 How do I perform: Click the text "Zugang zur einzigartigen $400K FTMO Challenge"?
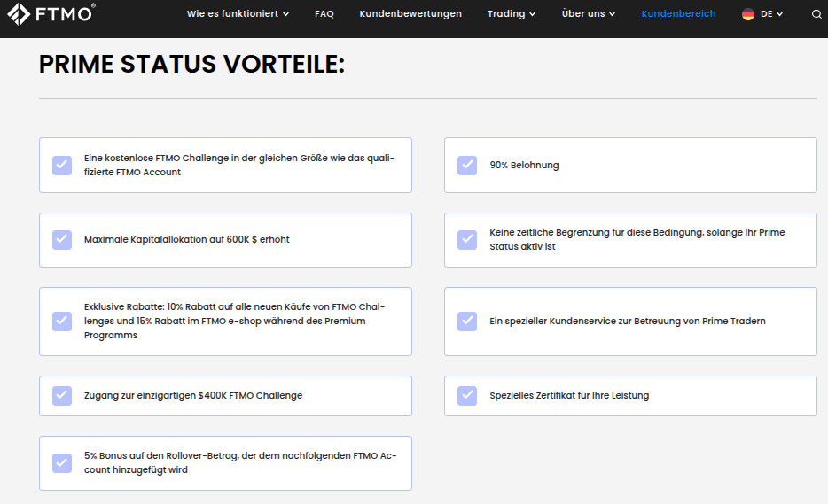click(193, 395)
